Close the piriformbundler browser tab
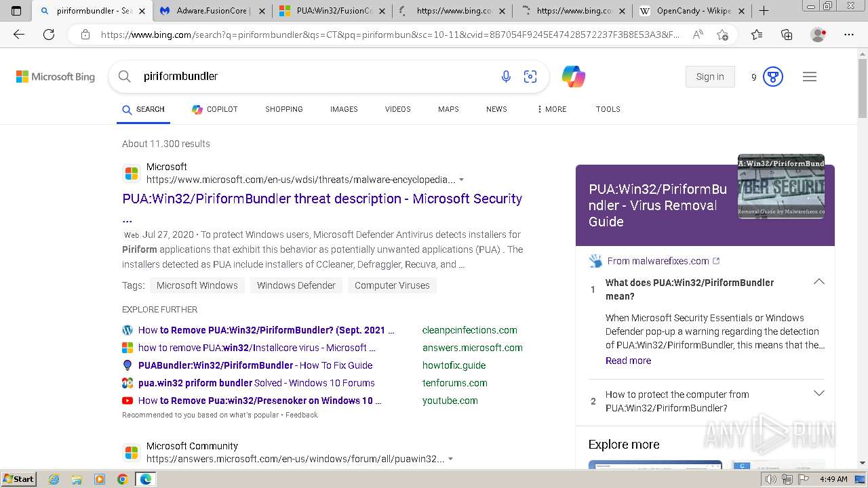The width and height of the screenshot is (868, 488). tap(142, 11)
